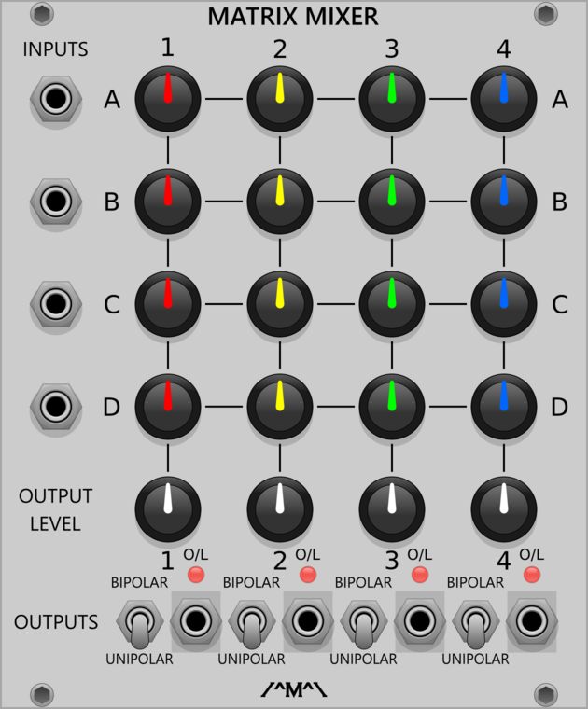Click the blue D4 knob
This screenshot has height=709, width=588.
[504, 407]
